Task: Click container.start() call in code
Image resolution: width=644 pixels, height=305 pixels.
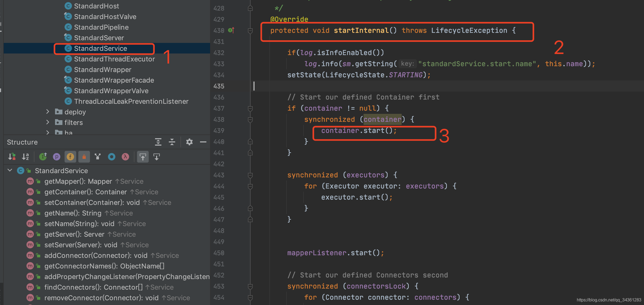Action: point(359,131)
